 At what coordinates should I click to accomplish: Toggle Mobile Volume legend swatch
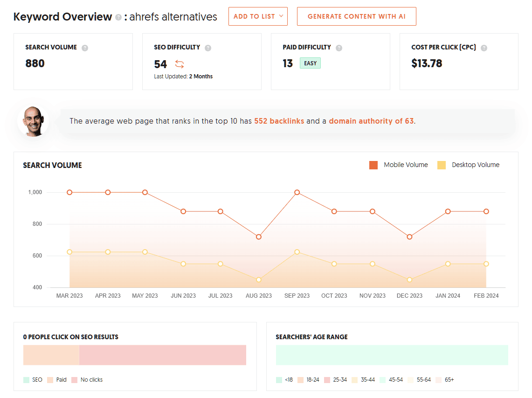[373, 165]
